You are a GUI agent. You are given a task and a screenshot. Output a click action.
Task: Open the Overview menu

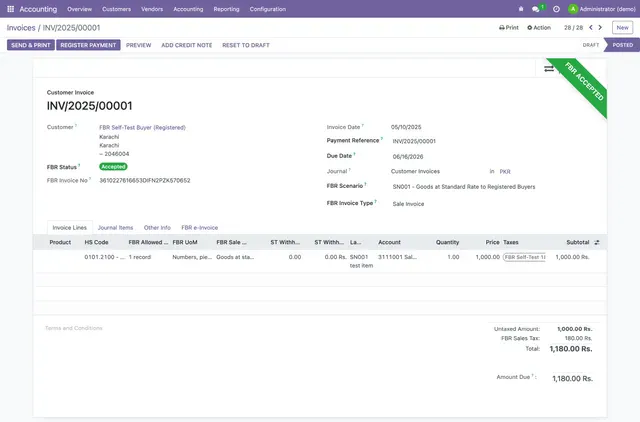pos(80,9)
